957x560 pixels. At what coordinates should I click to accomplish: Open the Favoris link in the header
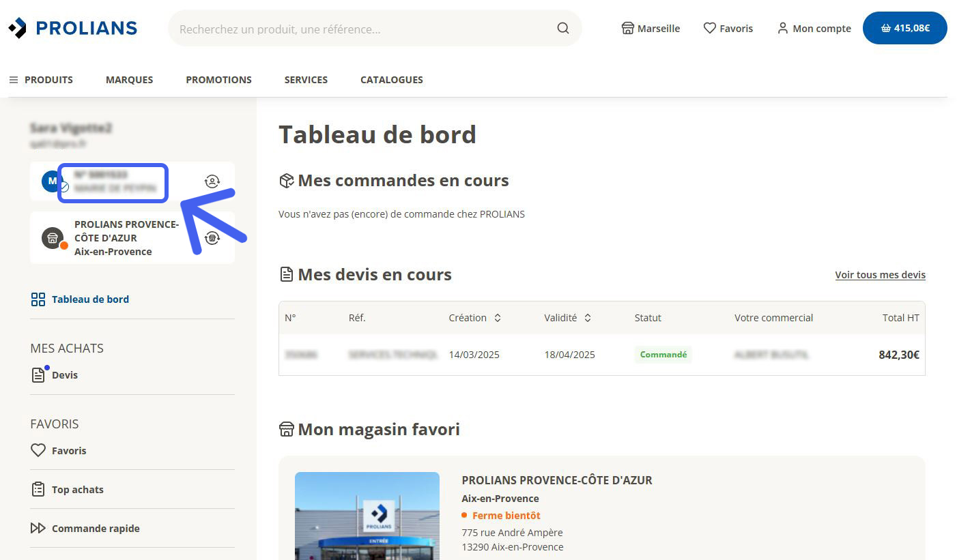(x=728, y=29)
